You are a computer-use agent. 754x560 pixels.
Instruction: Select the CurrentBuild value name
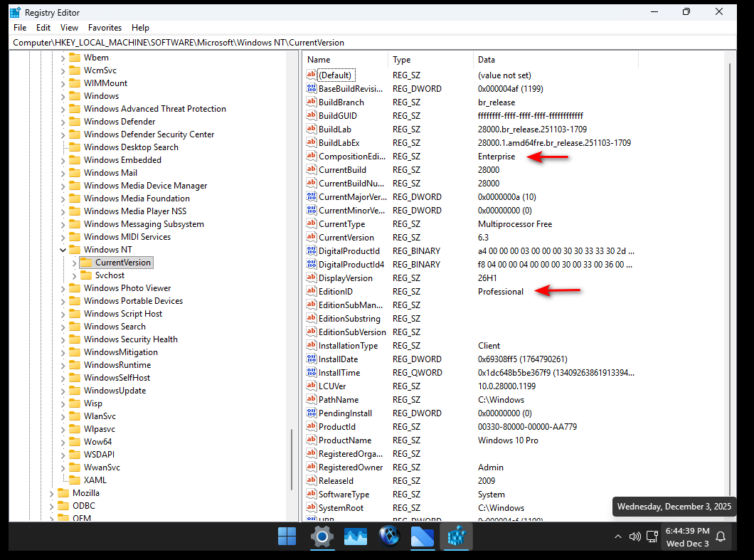342,170
